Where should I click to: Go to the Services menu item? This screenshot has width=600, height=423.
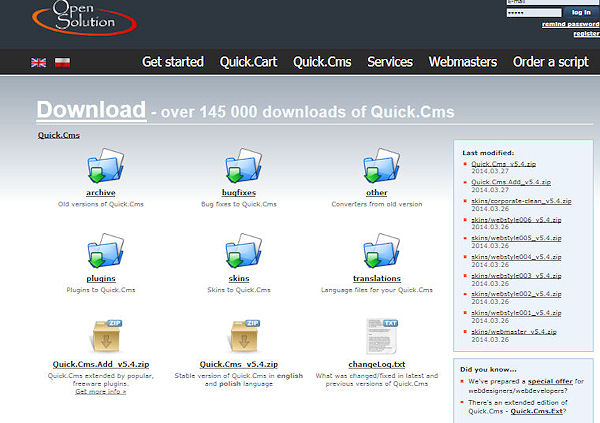(390, 62)
